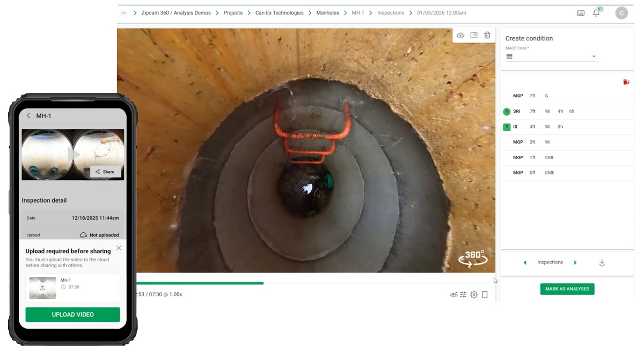This screenshot has width=644, height=352.
Task: Toggle the portrait layout icon in the player bar
Action: [x=485, y=294]
